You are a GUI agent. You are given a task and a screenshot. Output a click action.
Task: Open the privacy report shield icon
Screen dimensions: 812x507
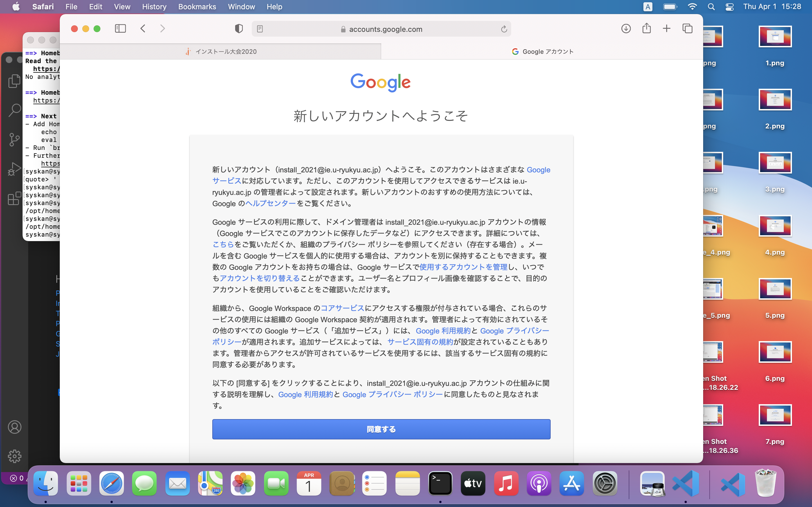(239, 29)
